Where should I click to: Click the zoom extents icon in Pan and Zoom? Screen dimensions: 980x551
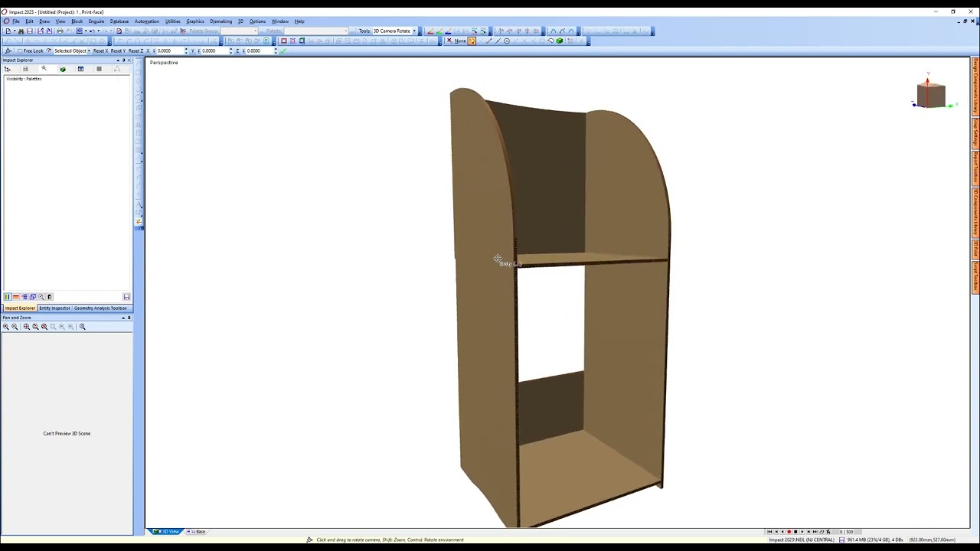tap(27, 327)
